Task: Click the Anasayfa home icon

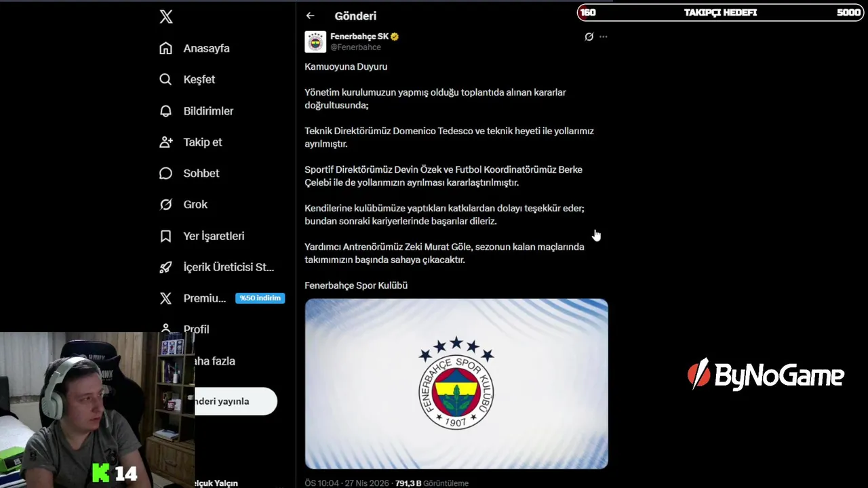Action: (x=165, y=48)
